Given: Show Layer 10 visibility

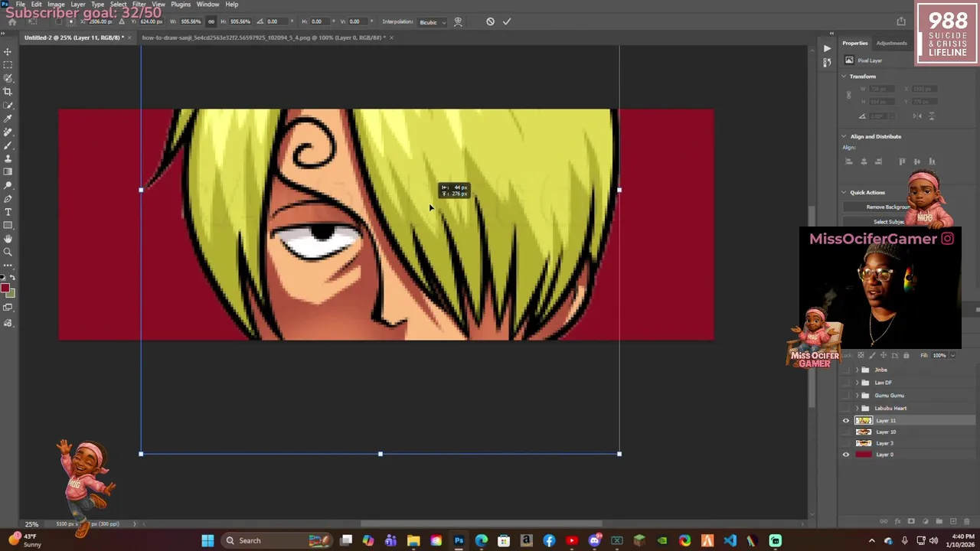Looking at the screenshot, I should [x=846, y=432].
